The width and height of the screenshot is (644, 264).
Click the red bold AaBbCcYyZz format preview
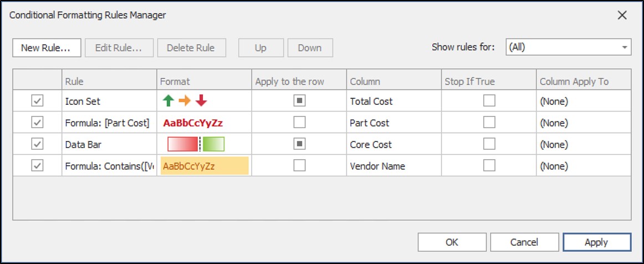coord(193,123)
